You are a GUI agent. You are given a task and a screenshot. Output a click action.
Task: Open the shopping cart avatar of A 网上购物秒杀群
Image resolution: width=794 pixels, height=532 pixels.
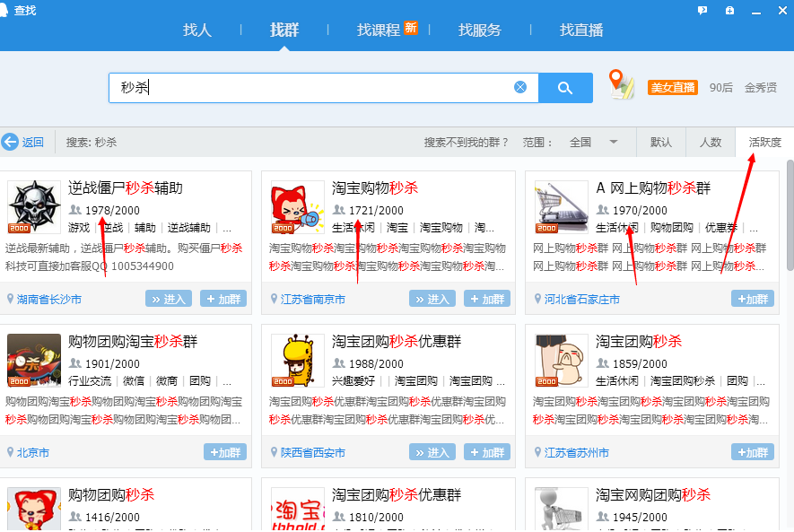(x=562, y=206)
